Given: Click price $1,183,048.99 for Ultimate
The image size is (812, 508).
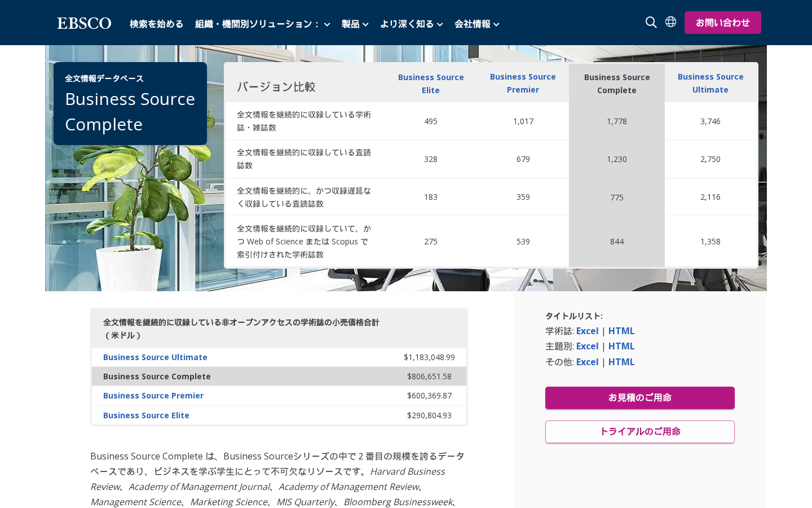Looking at the screenshot, I should [x=429, y=357].
